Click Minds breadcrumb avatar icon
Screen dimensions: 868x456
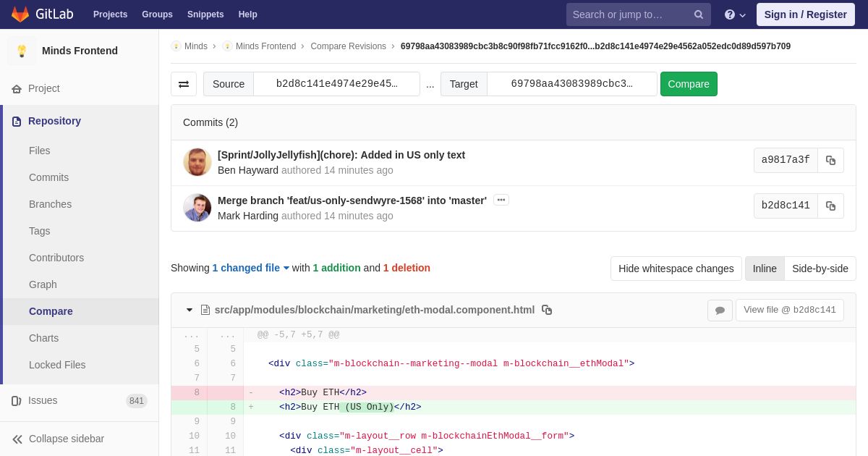point(176,46)
